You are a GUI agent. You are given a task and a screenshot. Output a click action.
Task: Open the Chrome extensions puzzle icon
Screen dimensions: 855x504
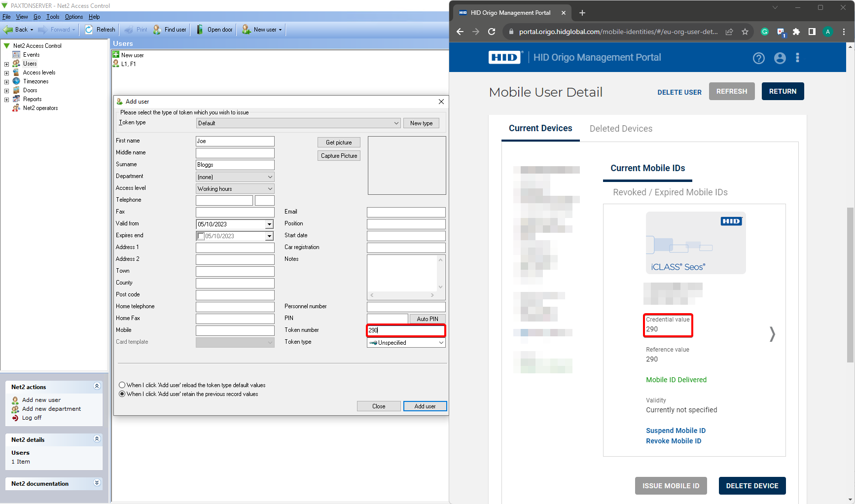[x=796, y=32]
